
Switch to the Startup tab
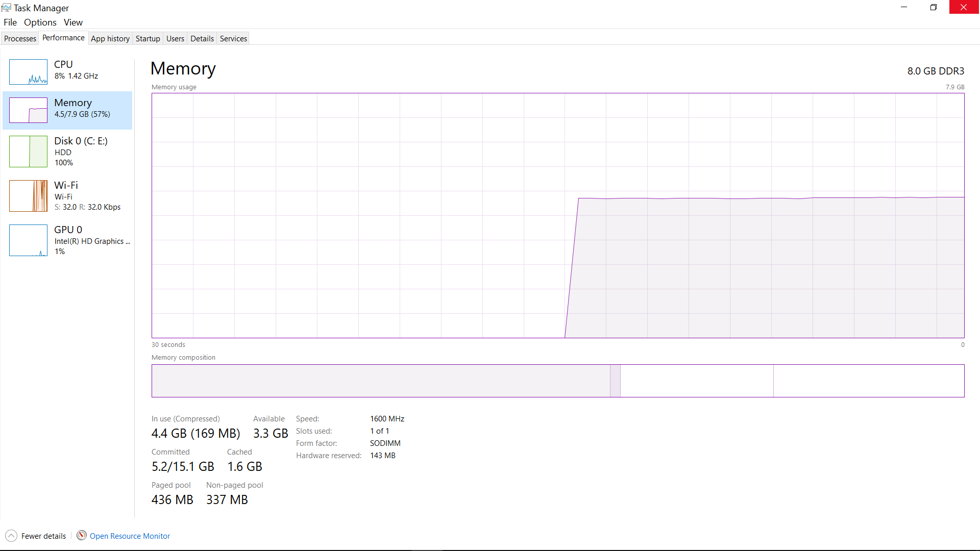coord(148,39)
